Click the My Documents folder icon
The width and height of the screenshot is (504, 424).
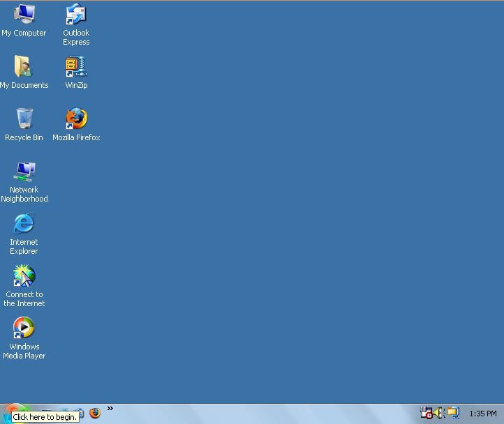click(x=24, y=68)
